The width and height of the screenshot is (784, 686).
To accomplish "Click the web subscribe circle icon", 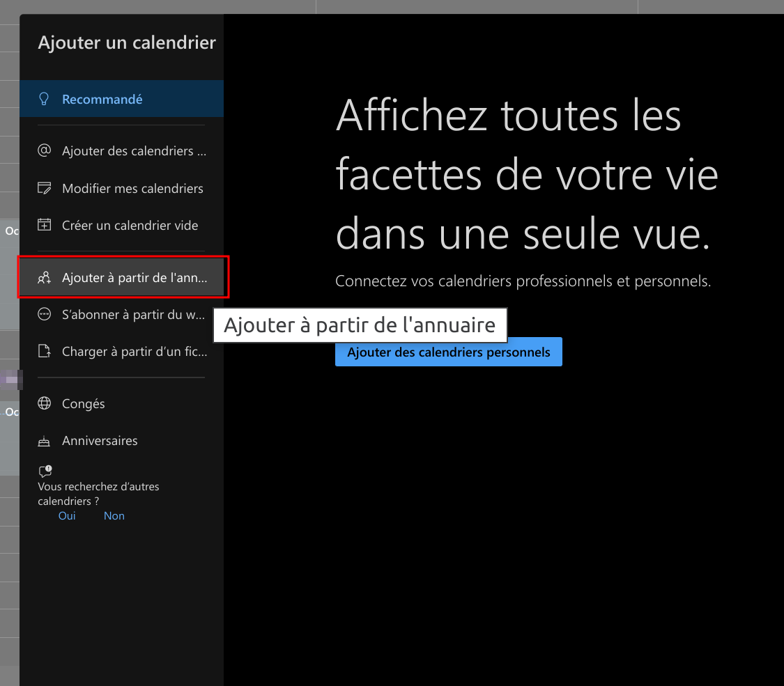I will [x=45, y=314].
